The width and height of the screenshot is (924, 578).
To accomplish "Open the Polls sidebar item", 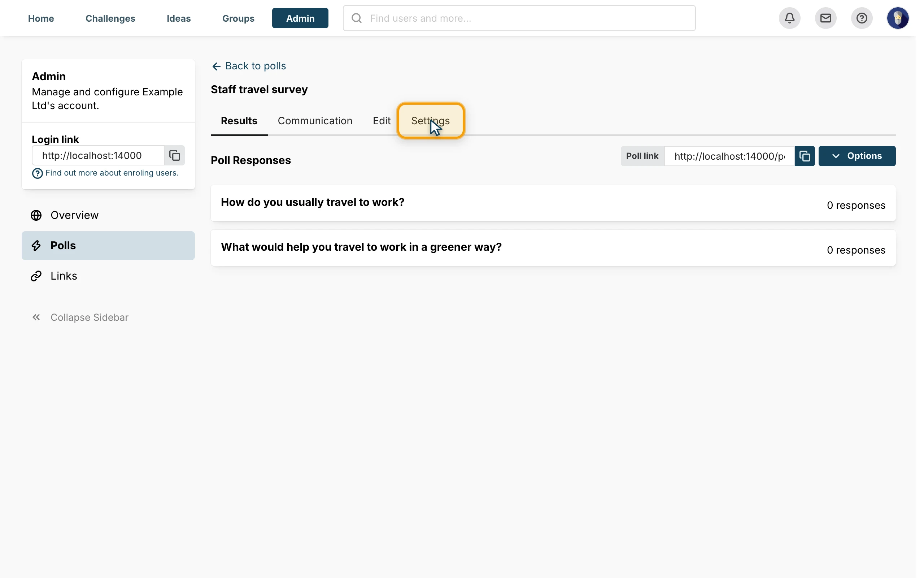I will point(108,245).
